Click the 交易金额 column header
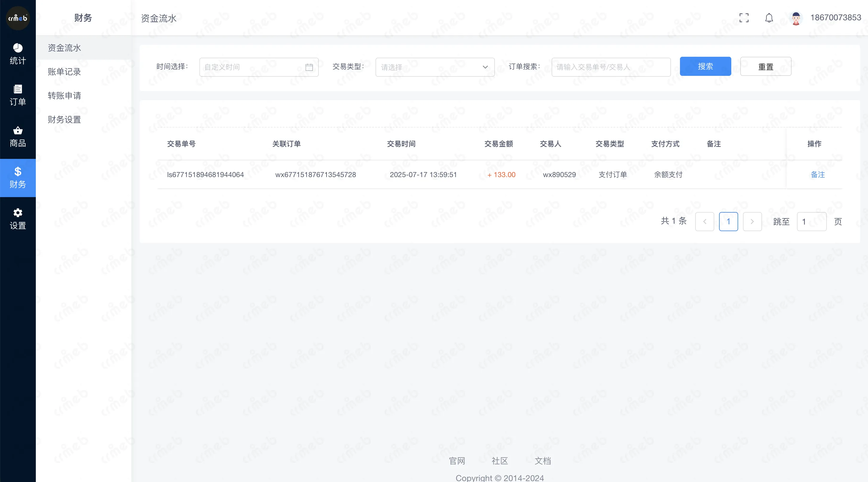This screenshot has width=868, height=482. (499, 144)
